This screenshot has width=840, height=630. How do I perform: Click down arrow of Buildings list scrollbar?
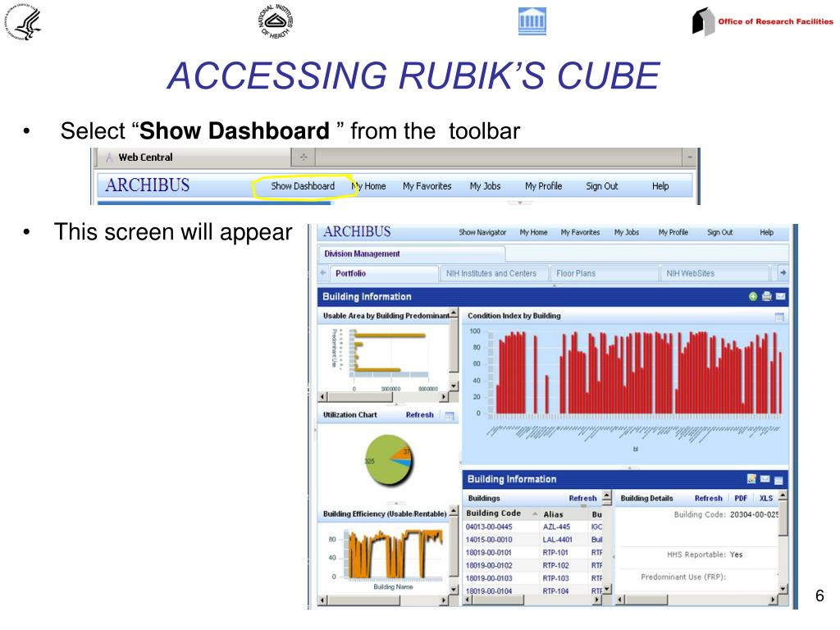606,589
